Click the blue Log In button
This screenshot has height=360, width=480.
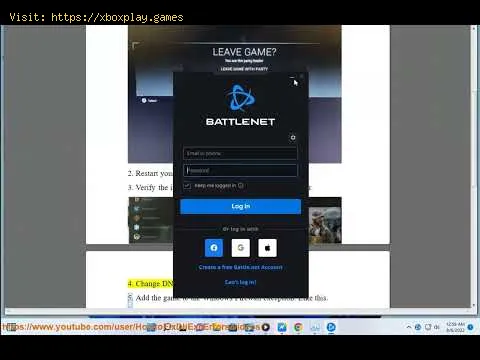[x=240, y=206]
